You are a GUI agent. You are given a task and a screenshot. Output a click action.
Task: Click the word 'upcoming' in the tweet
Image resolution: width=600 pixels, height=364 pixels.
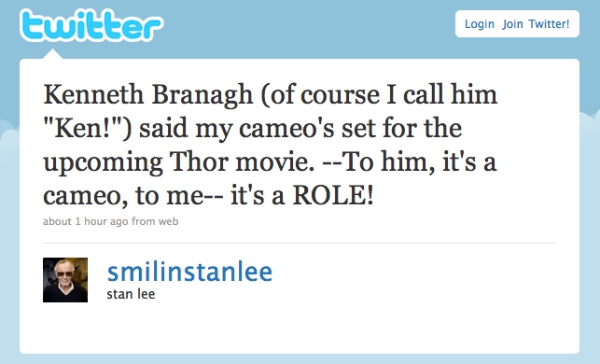tap(103, 162)
